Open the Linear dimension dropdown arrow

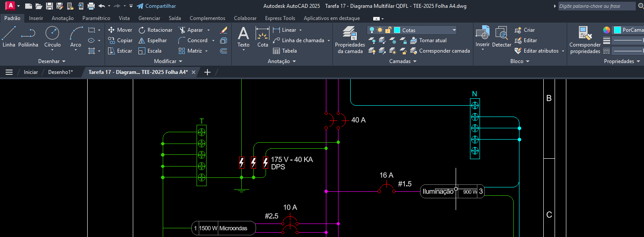(x=300, y=30)
